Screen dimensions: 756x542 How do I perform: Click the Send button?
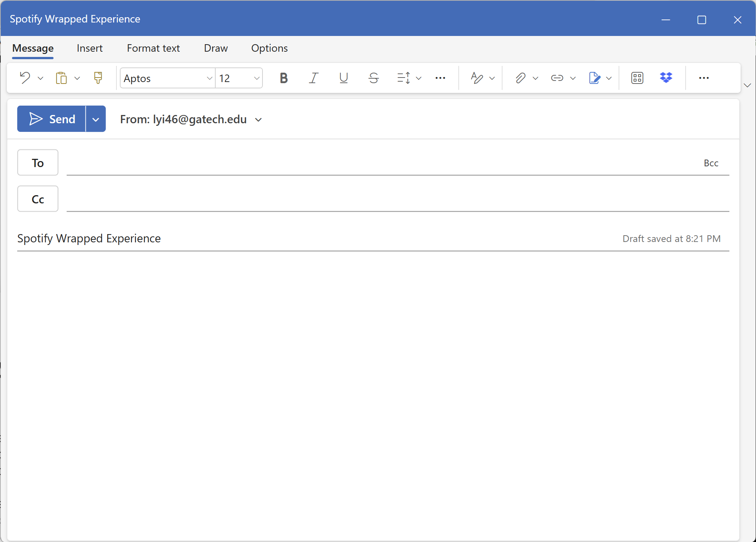pyautogui.click(x=52, y=119)
